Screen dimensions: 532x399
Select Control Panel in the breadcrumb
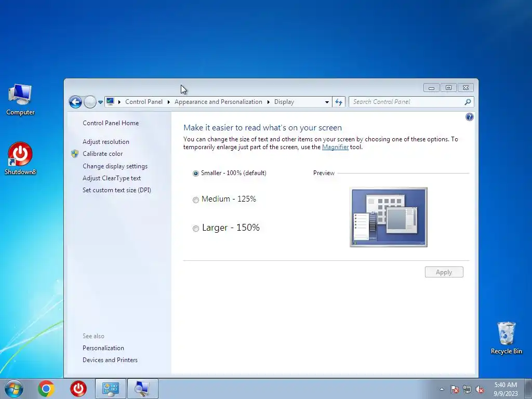(144, 102)
